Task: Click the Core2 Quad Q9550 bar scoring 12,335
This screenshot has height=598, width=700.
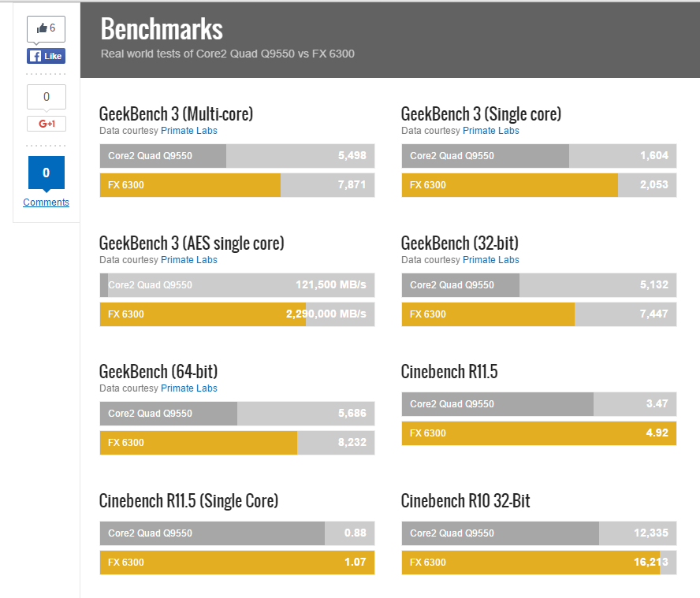Action: tap(539, 533)
